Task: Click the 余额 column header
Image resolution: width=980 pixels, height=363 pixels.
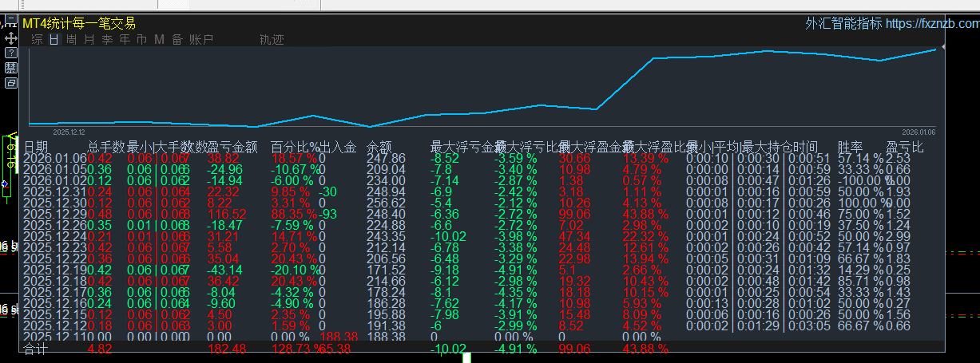Action: coord(379,147)
